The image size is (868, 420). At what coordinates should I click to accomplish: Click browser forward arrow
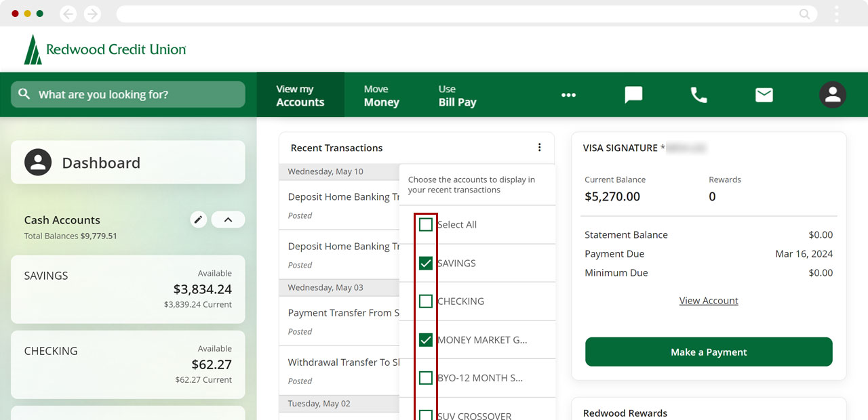click(x=92, y=14)
